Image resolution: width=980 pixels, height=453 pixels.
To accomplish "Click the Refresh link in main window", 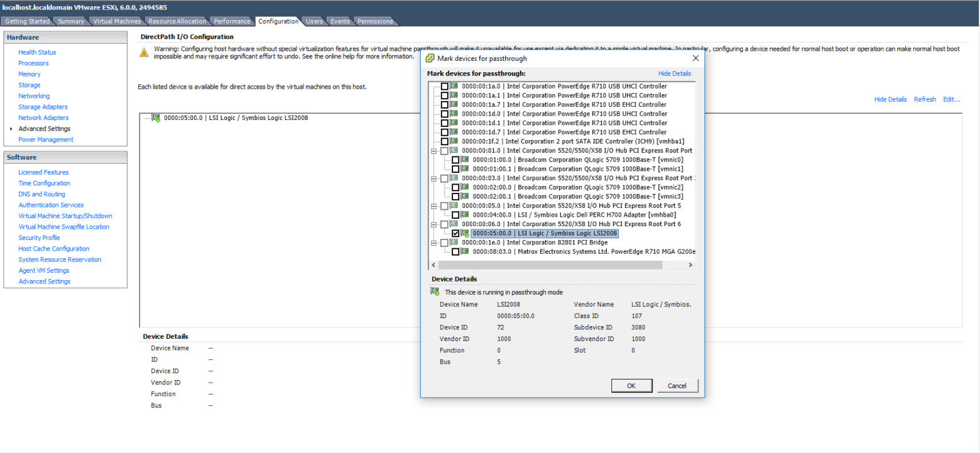I will pos(925,99).
